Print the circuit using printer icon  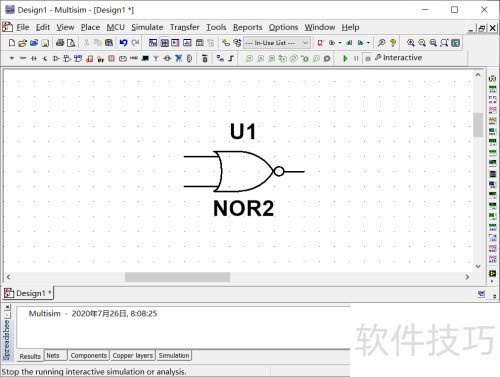[60, 43]
